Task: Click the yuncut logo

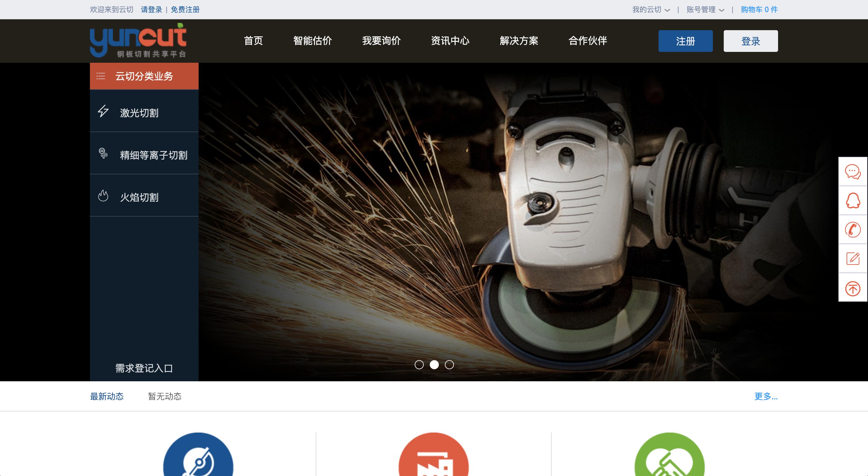Action: pyautogui.click(x=138, y=40)
